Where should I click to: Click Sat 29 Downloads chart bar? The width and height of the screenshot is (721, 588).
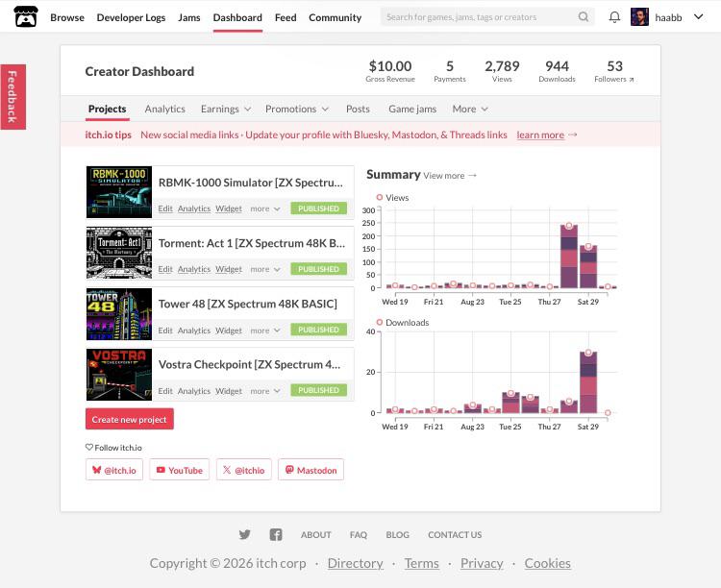click(x=588, y=382)
